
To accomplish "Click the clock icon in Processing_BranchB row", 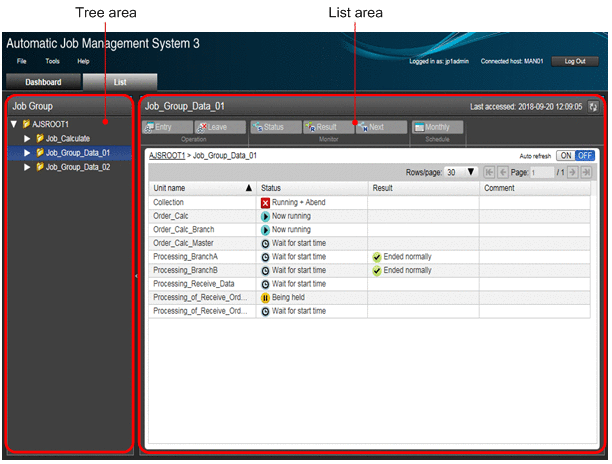I will point(265,271).
